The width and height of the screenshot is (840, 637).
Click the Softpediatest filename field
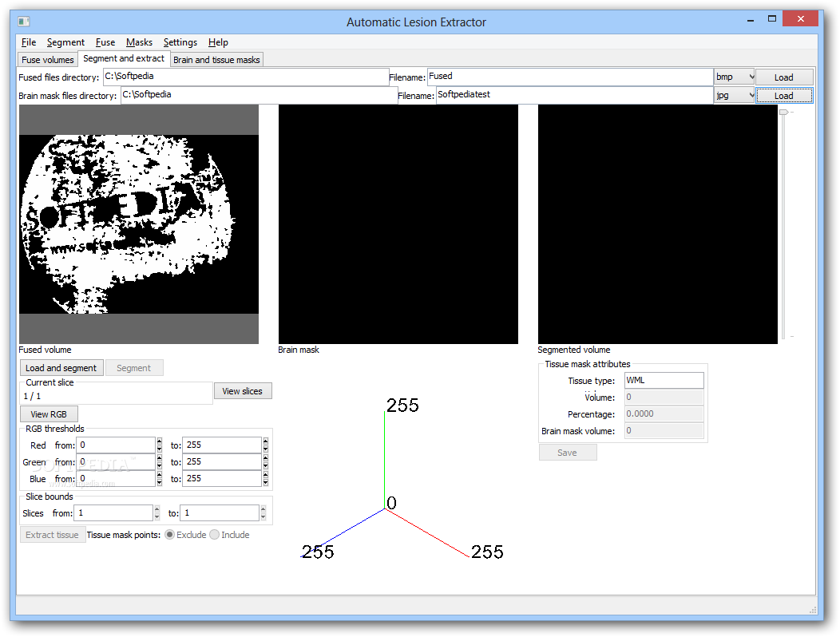pyautogui.click(x=574, y=95)
